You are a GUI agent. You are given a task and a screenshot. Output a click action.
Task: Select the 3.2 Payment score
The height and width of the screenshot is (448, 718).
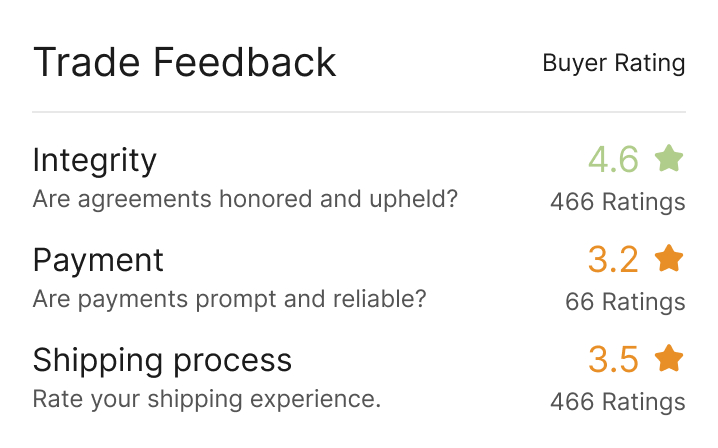613,260
